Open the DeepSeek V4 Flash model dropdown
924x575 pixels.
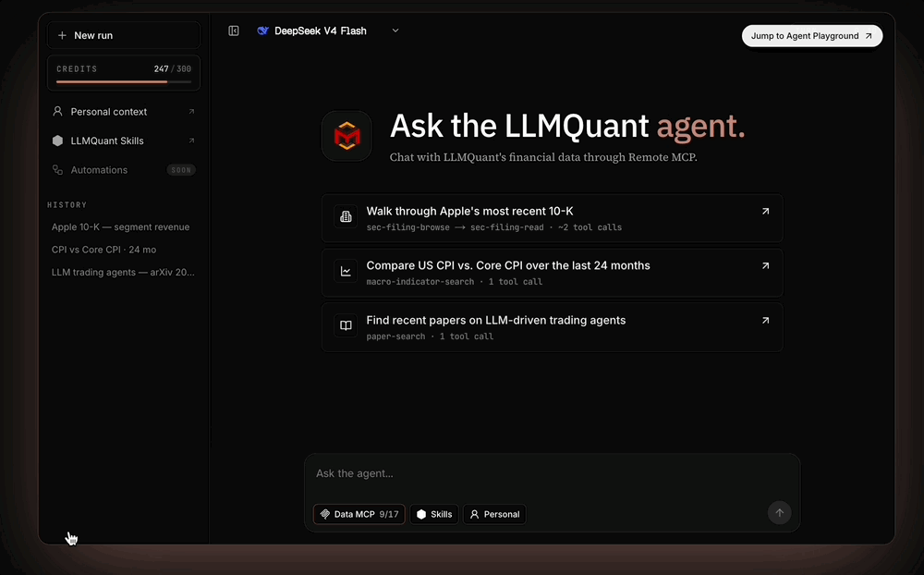tap(328, 31)
